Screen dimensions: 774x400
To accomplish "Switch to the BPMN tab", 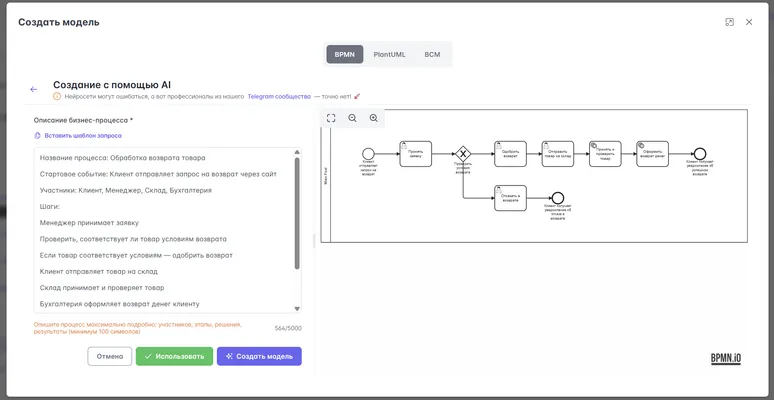I will [x=345, y=54].
